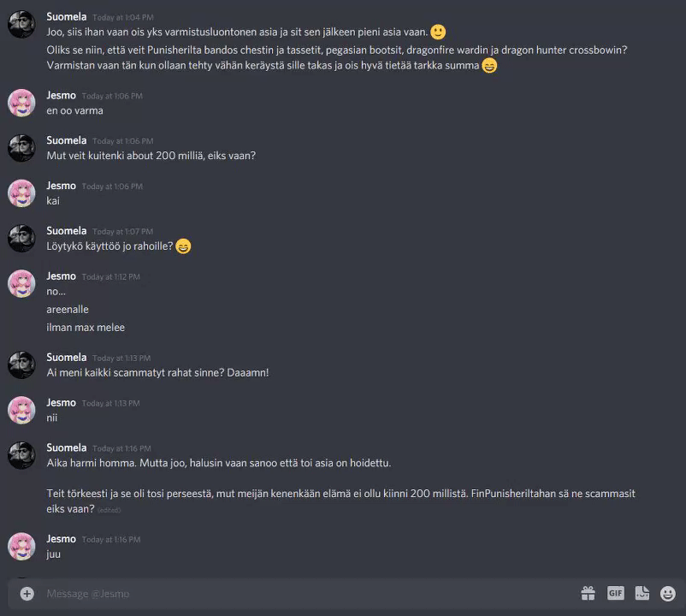
Task: Click the plus attachment button in message box
Action: 27,594
